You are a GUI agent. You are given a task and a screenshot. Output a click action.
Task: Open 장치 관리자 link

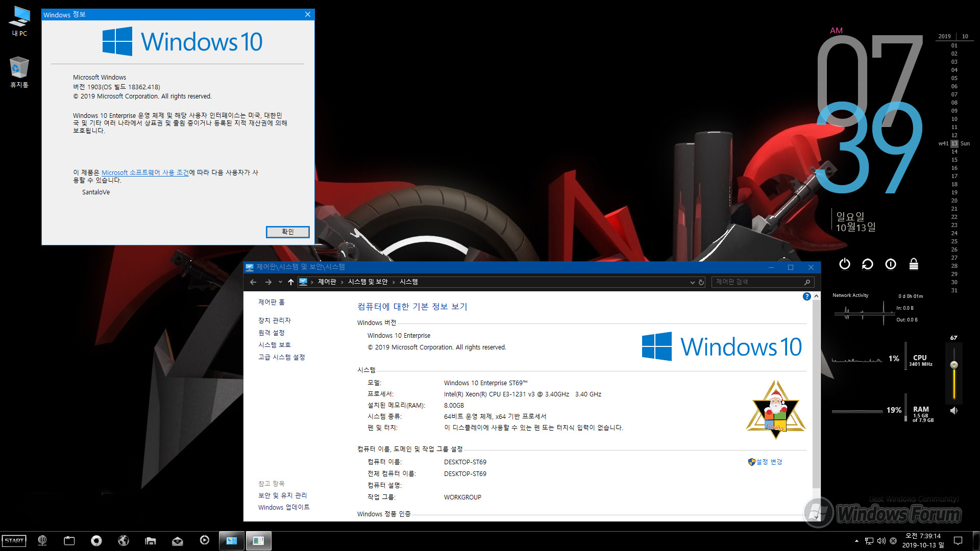(275, 320)
